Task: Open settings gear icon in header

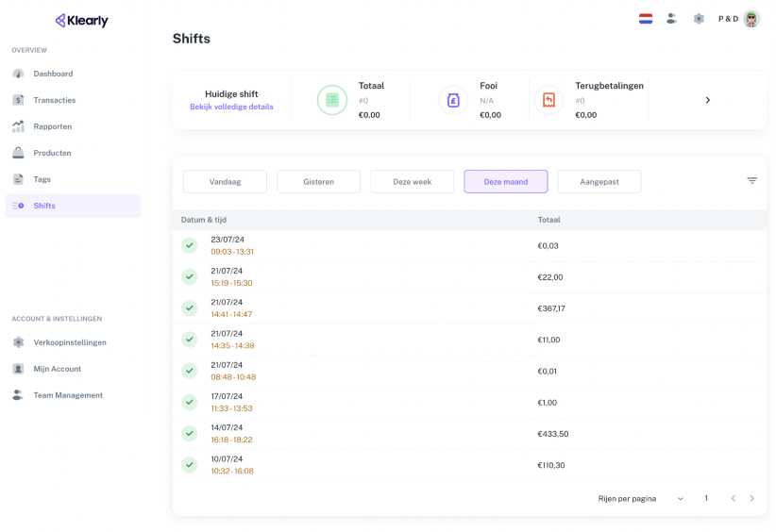Action: [x=699, y=19]
